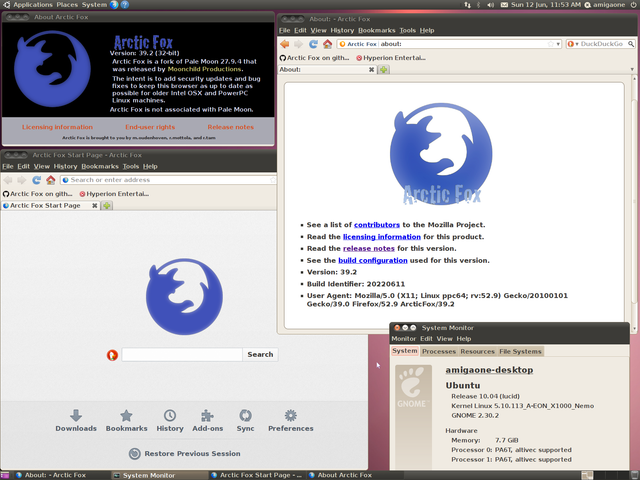Close the Arctic Fox Start Page tab
The width and height of the screenshot is (640, 480).
pyautogui.click(x=95, y=206)
